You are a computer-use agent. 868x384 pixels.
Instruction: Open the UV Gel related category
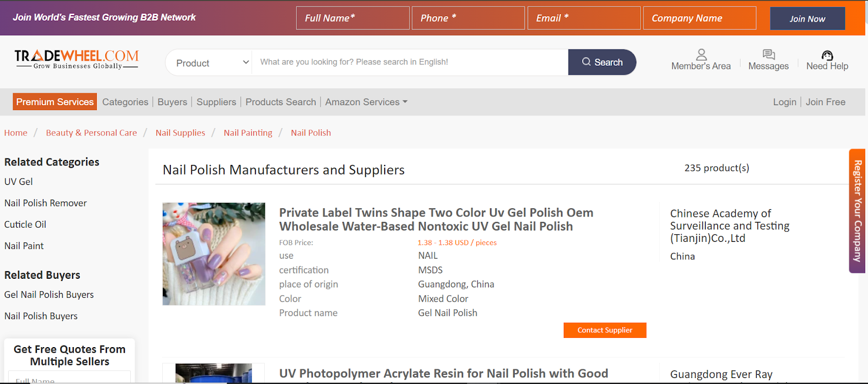point(18,182)
